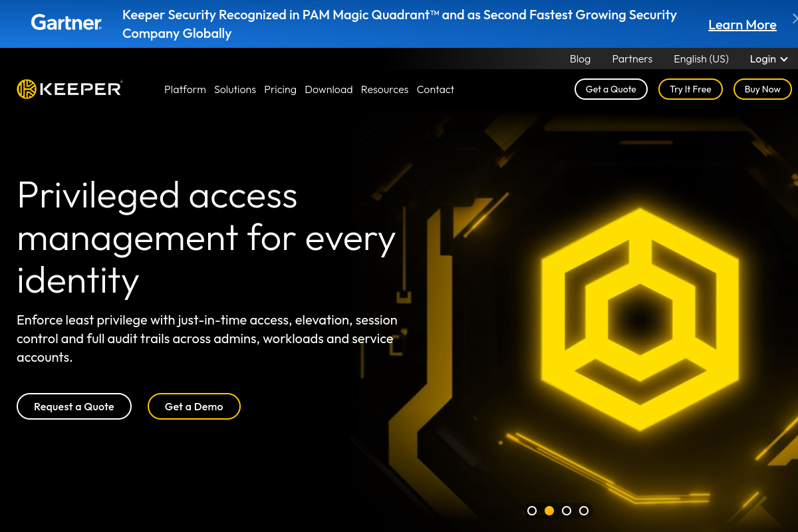Image resolution: width=798 pixels, height=532 pixels.
Task: Open the Platform menu
Action: (185, 89)
